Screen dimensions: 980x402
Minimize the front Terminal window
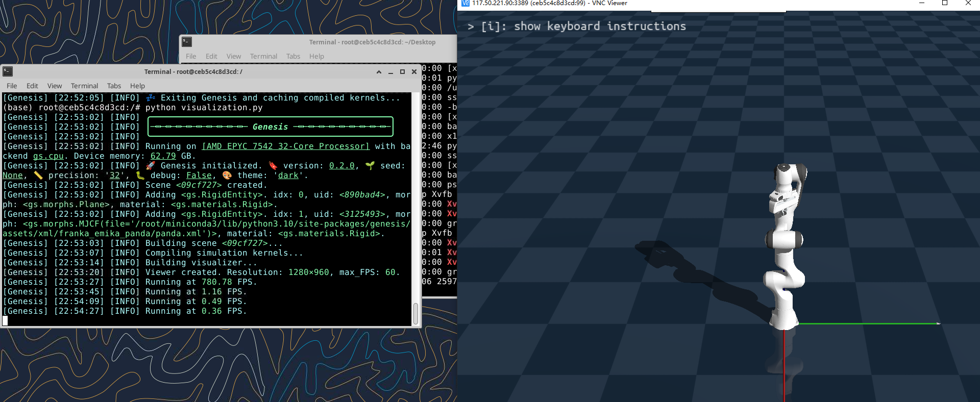click(x=390, y=72)
